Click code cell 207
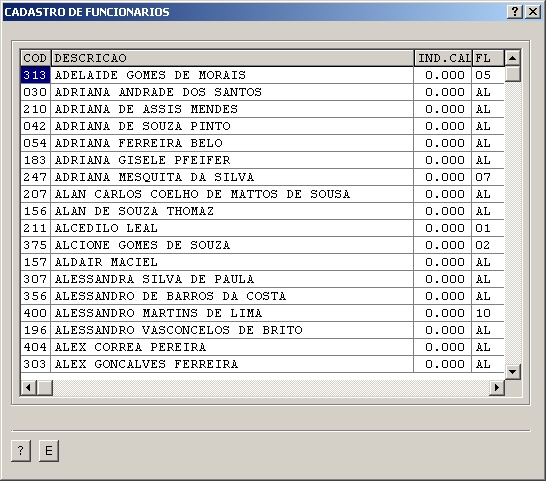Image resolution: width=546 pixels, height=481 pixels. tap(36, 194)
